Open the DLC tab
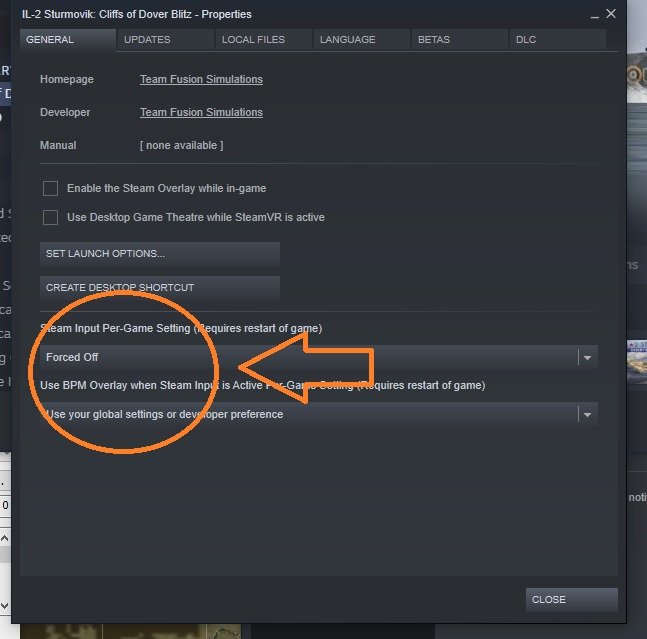The height and width of the screenshot is (639, 647). [557, 40]
